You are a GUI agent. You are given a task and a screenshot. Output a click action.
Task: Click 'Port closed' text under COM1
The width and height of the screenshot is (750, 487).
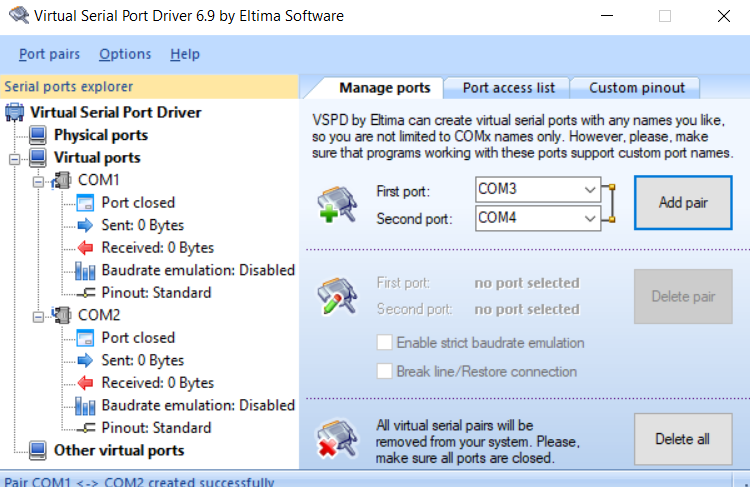pos(138,203)
